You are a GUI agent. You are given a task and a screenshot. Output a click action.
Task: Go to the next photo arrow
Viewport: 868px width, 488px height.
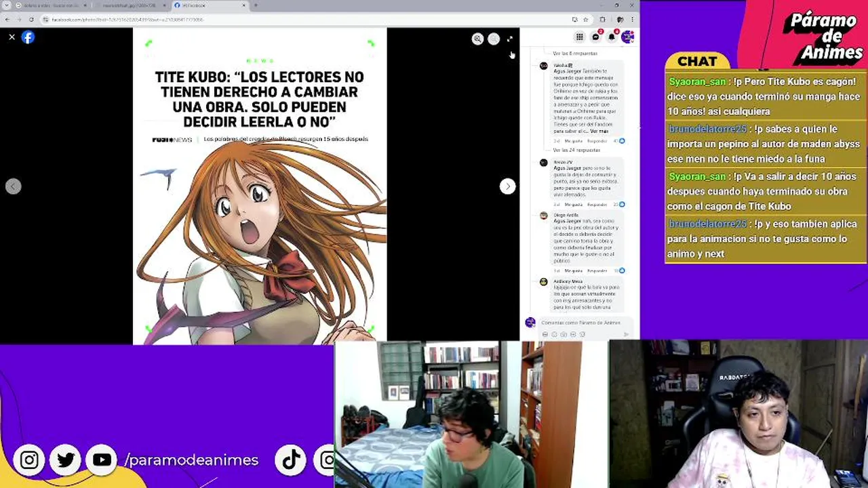tap(507, 186)
